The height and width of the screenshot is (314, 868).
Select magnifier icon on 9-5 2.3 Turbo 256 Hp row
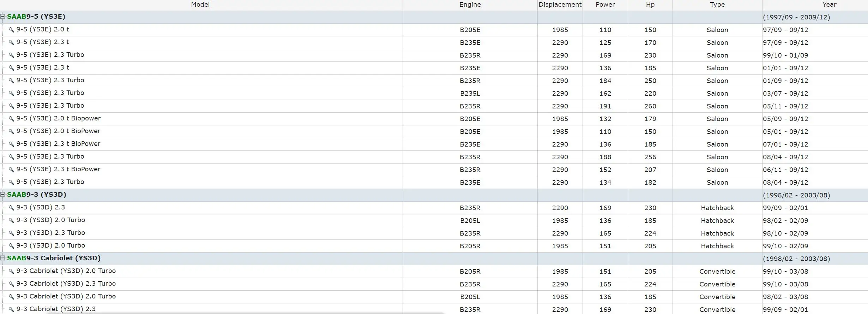click(11, 157)
